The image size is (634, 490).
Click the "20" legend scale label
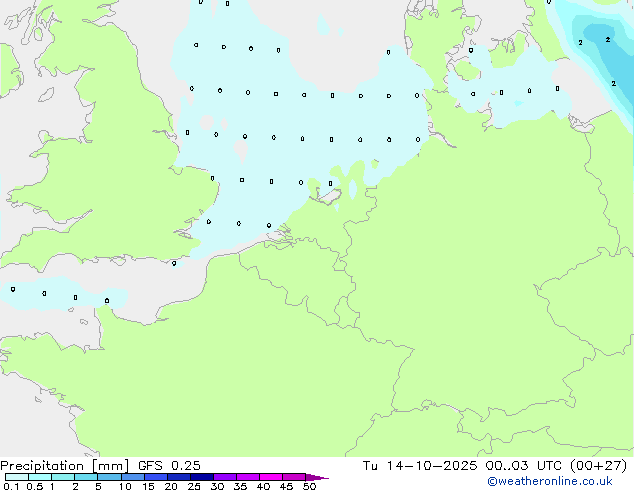(171, 486)
